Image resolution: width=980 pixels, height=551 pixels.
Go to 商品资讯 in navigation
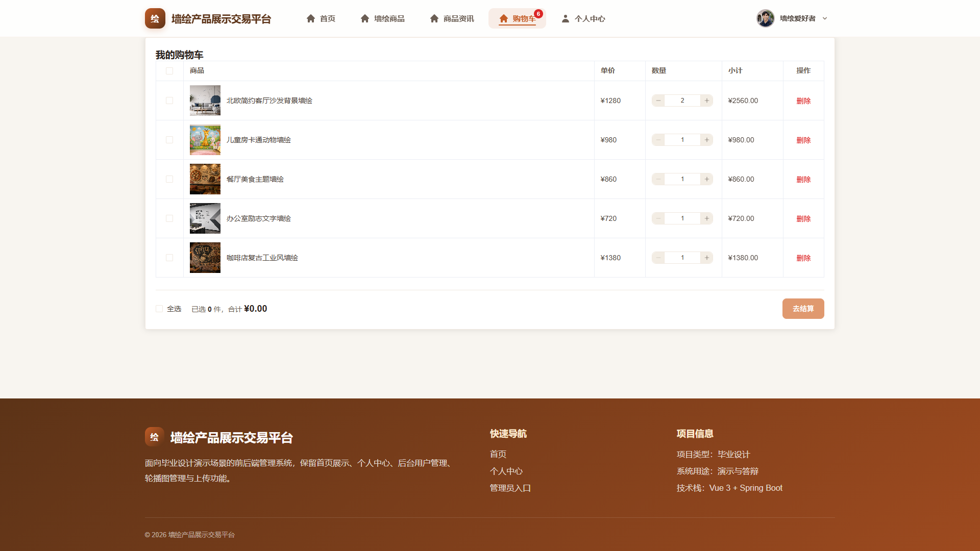pos(452,18)
